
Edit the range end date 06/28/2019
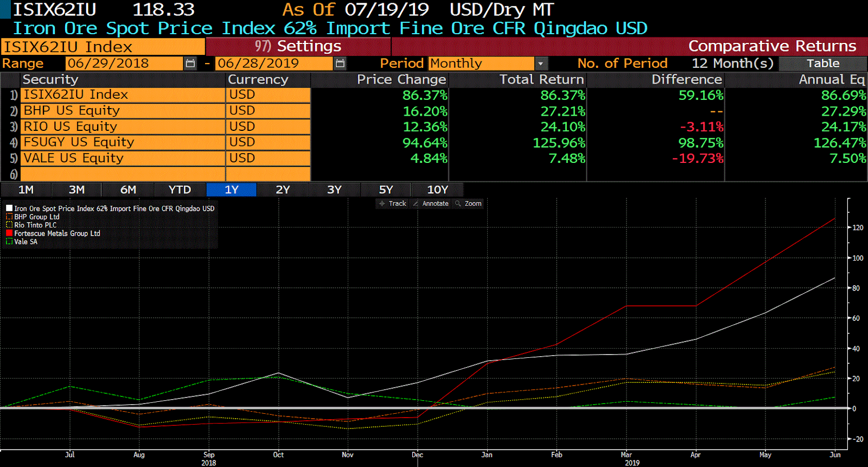pyautogui.click(x=274, y=64)
